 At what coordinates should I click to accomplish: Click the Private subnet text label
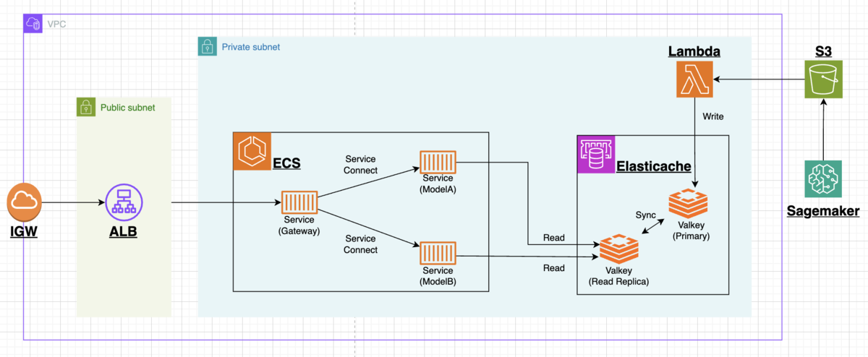(x=251, y=46)
